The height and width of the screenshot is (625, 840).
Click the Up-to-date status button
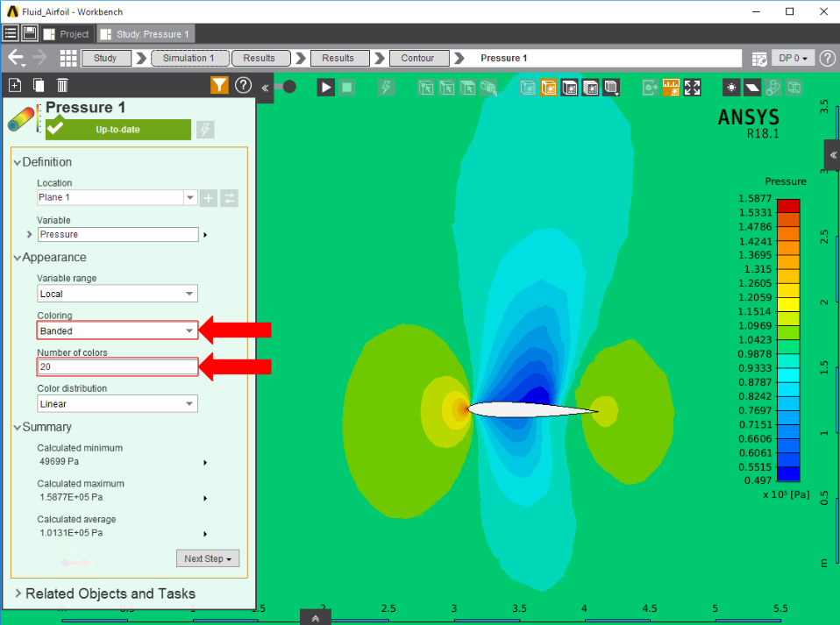[x=117, y=129]
